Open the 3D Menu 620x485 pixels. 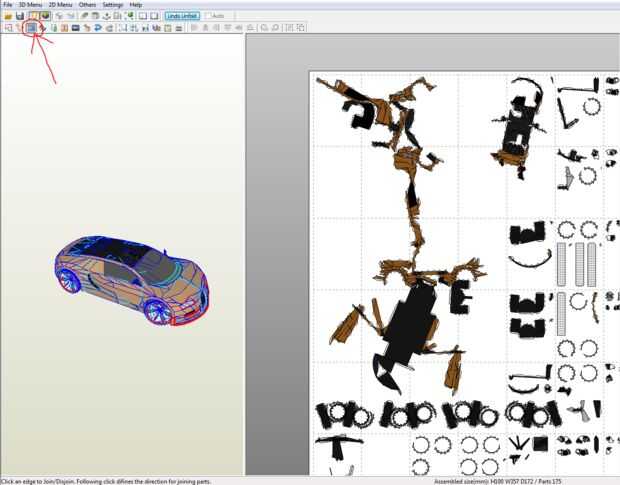point(30,5)
